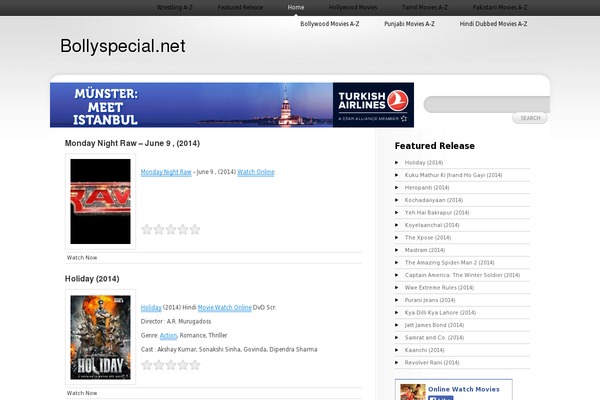Rate Holiday four stars
The height and width of the screenshot is (400, 600).
183,365
